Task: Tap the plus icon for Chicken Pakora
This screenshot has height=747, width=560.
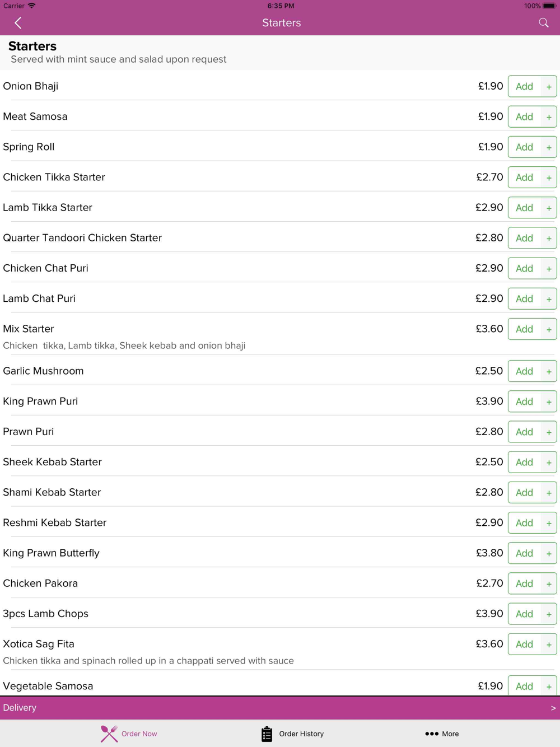Action: click(549, 583)
